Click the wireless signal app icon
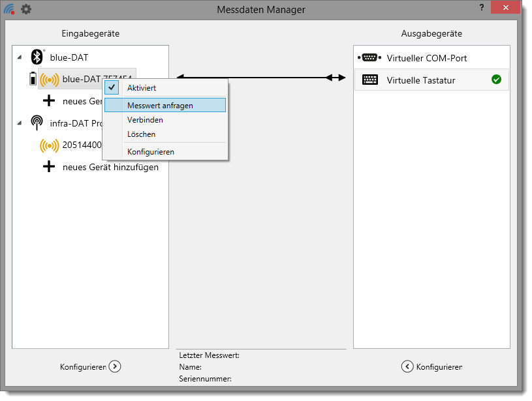 click(x=9, y=9)
